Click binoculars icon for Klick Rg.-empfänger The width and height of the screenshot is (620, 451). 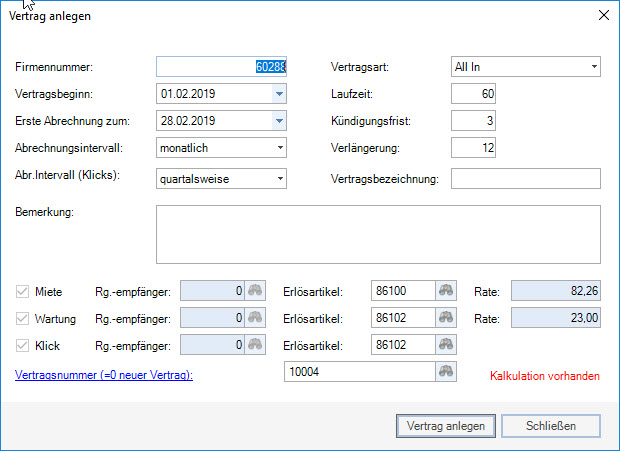tap(256, 344)
